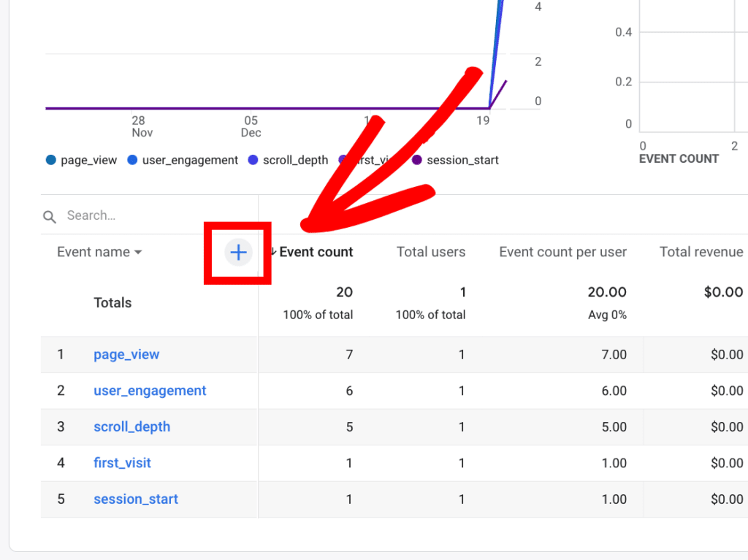The width and height of the screenshot is (748, 560).
Task: Click the Totals row label
Action: tap(112, 302)
